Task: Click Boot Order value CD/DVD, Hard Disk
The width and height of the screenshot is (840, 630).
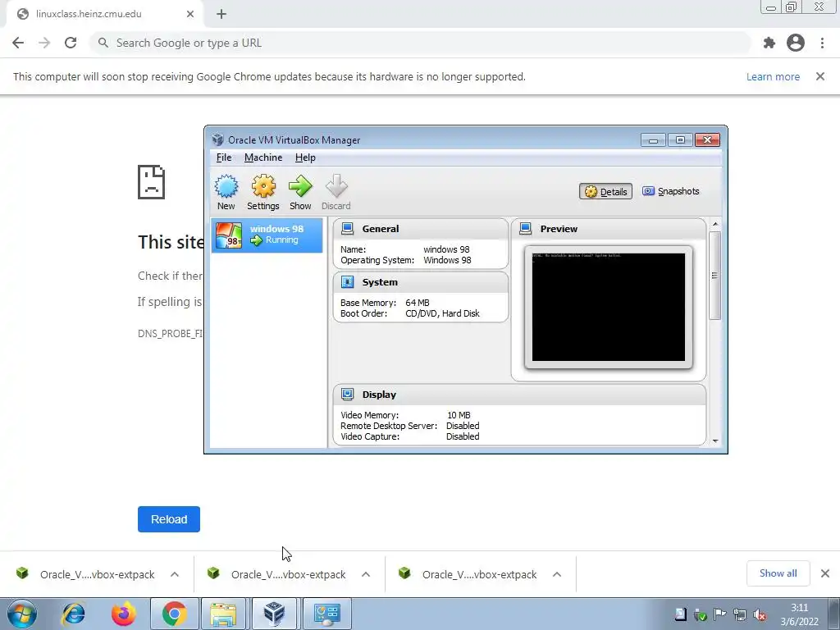Action: pyautogui.click(x=442, y=313)
